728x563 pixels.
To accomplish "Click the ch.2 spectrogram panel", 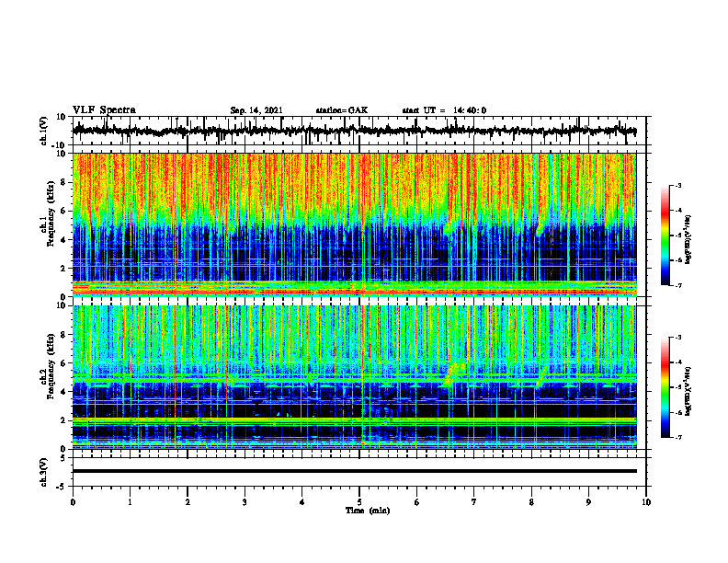I will pos(354,377).
